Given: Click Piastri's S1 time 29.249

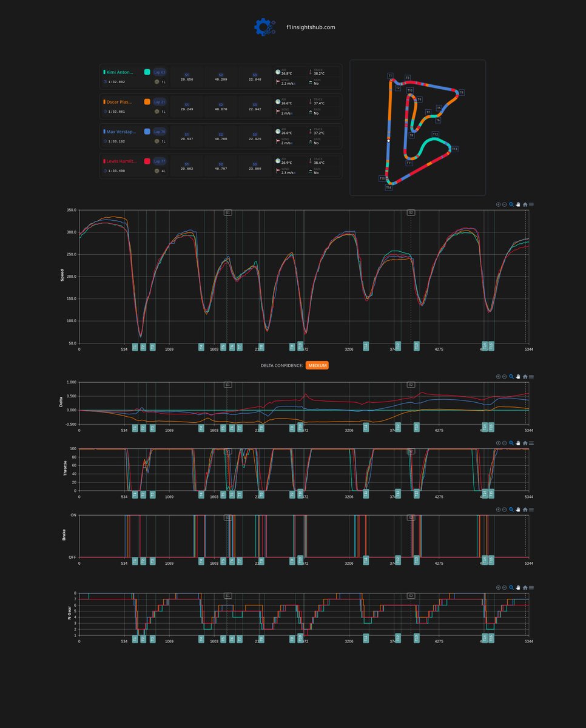Looking at the screenshot, I should point(187,109).
